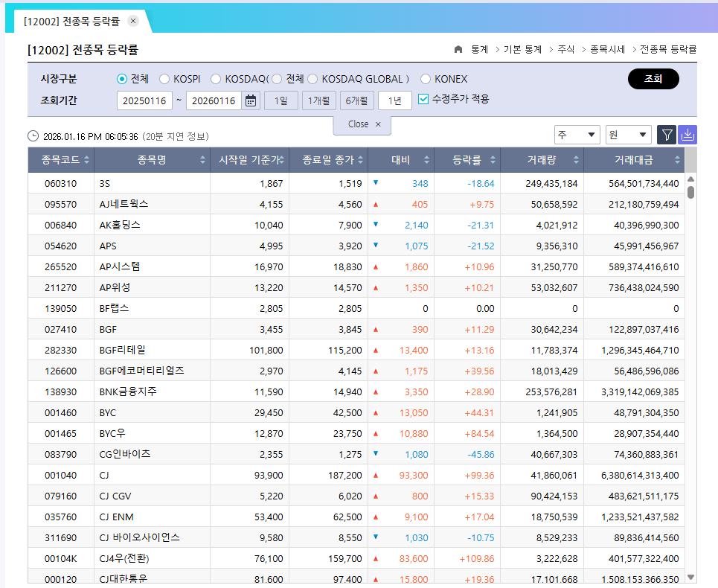Open the 주 unit dropdown
The width and height of the screenshot is (718, 588).
577,135
